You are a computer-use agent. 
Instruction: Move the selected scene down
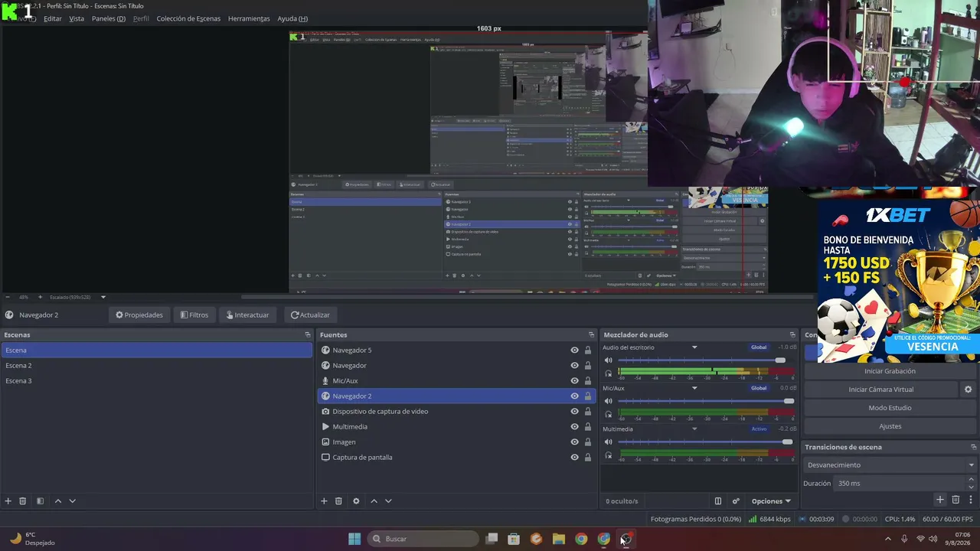[73, 501]
